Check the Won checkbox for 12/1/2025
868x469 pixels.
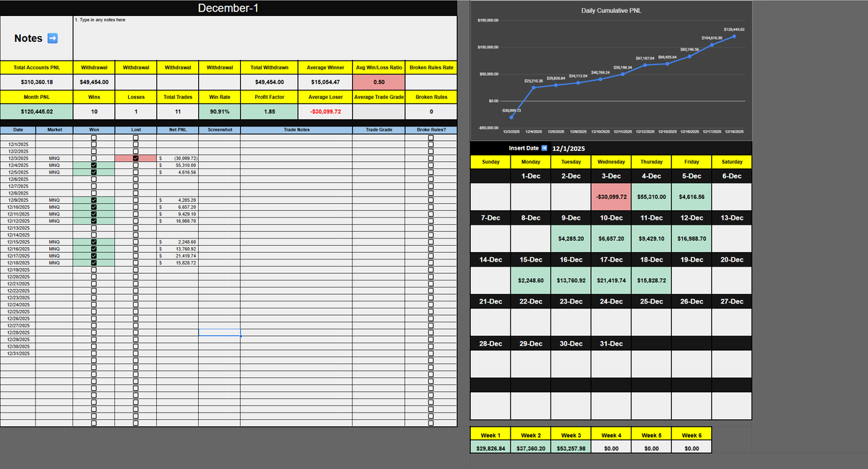coord(94,145)
